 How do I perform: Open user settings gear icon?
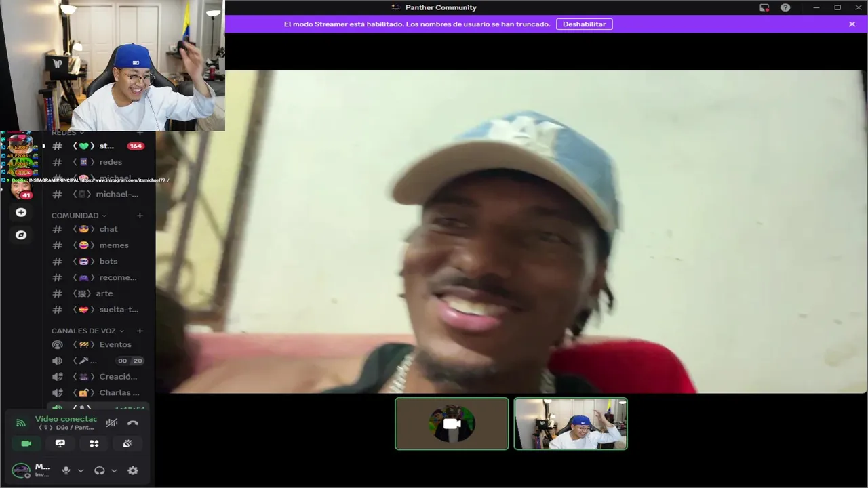coord(133,470)
